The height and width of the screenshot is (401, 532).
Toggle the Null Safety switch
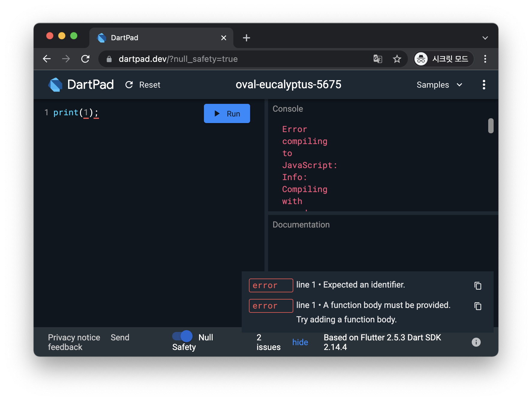[x=182, y=336]
